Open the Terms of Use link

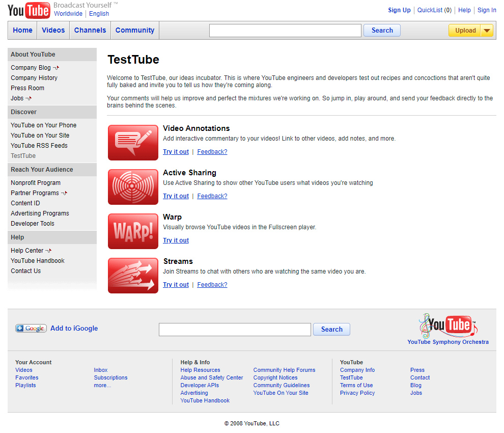(356, 386)
